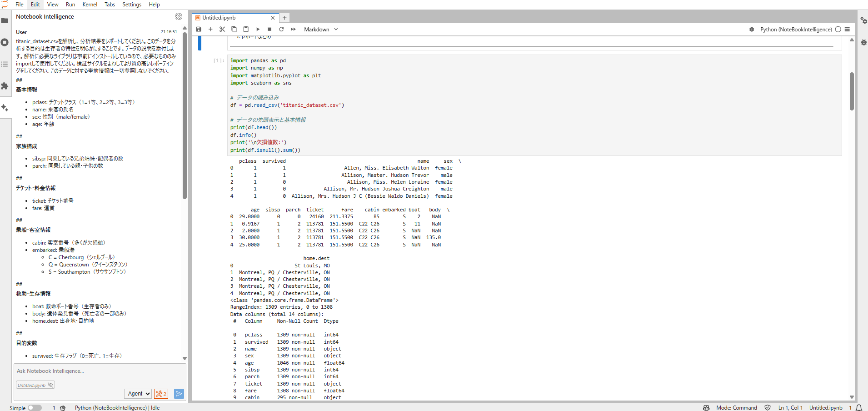This screenshot has width=868, height=411.
Task: Close the Untitled.ipynb tab
Action: 273,18
